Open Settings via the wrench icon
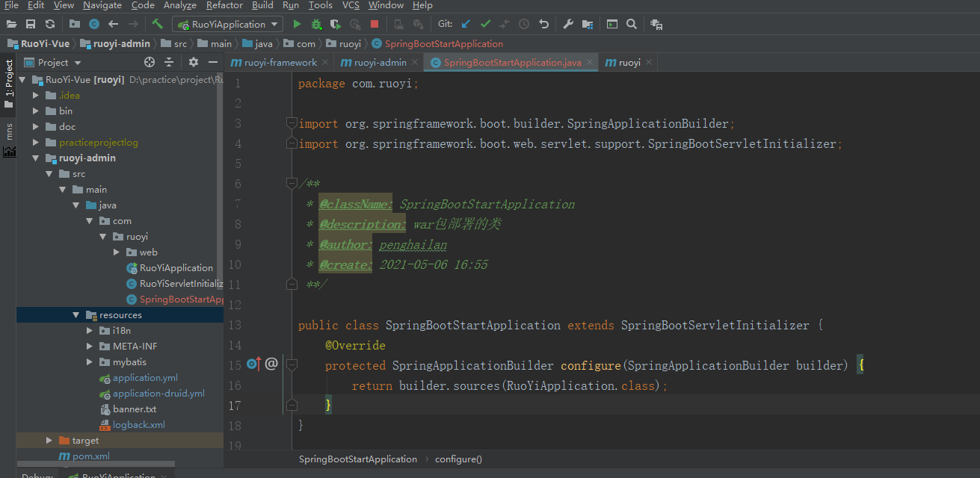The image size is (980, 478). coord(568,24)
